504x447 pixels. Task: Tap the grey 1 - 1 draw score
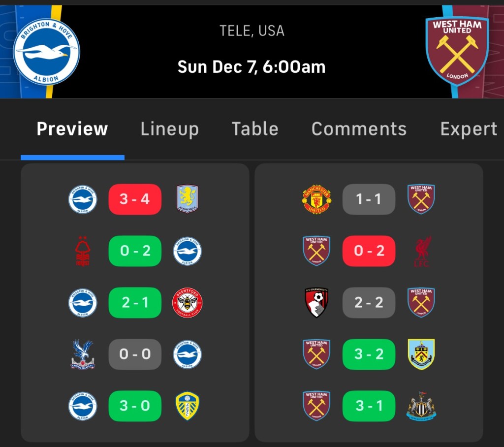369,199
